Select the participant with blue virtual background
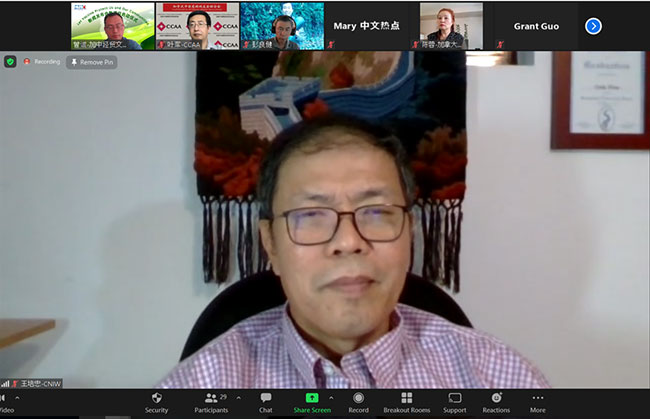This screenshot has width=650, height=419. pyautogui.click(x=282, y=26)
